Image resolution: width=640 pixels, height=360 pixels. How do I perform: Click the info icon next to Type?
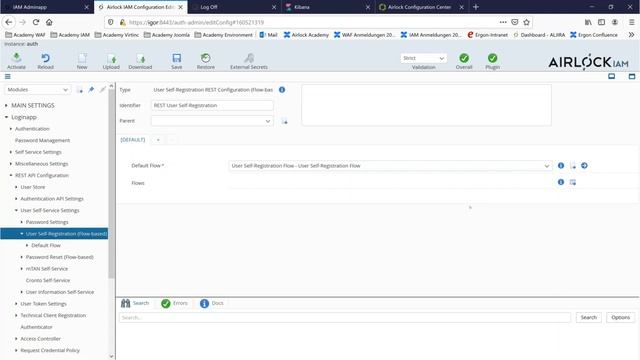pyautogui.click(x=282, y=89)
